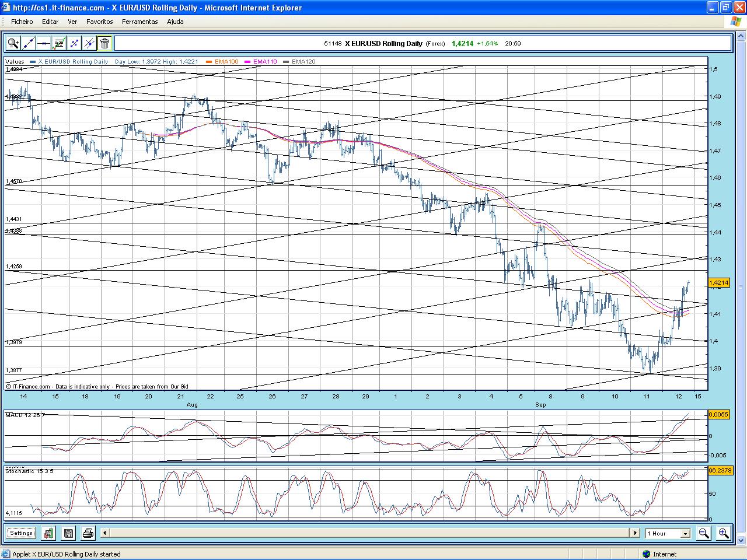Open the Ajuda menu
This screenshot has width=747, height=560.
tap(175, 22)
